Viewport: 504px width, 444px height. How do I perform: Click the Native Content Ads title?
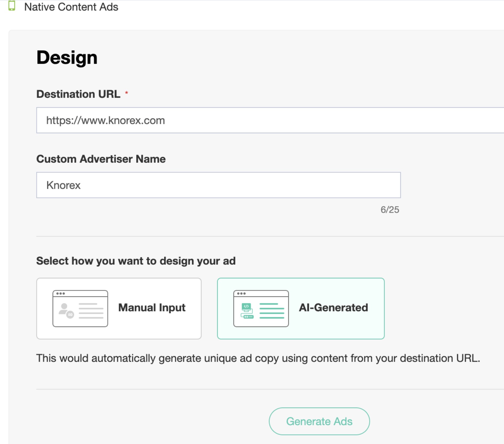pos(71,7)
